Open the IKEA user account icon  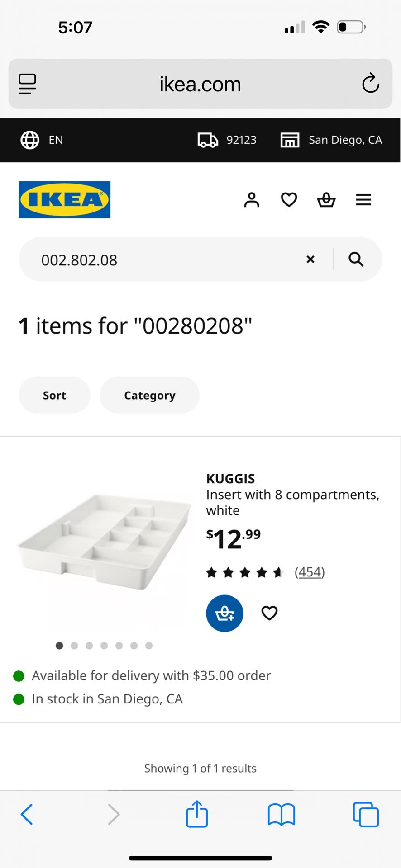point(252,199)
